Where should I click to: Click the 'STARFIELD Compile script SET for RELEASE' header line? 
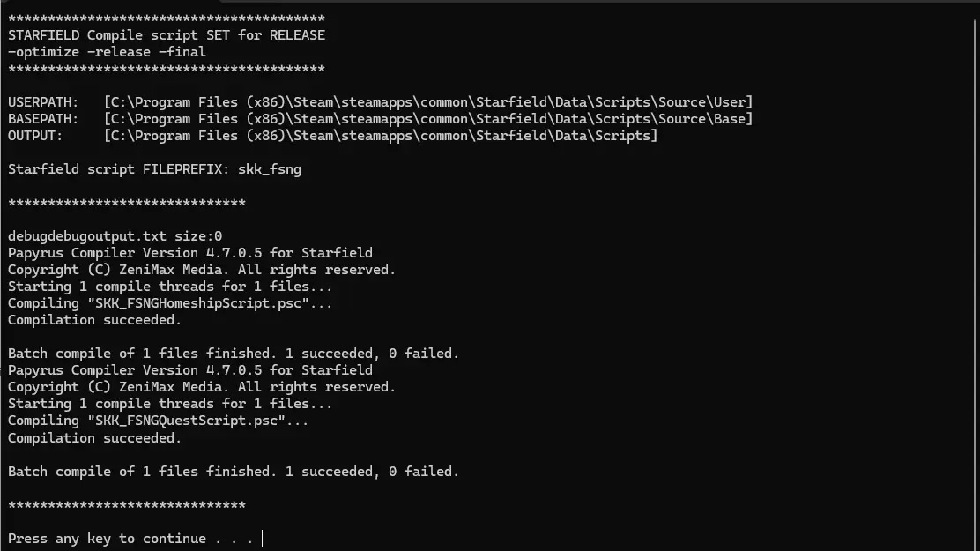click(167, 35)
